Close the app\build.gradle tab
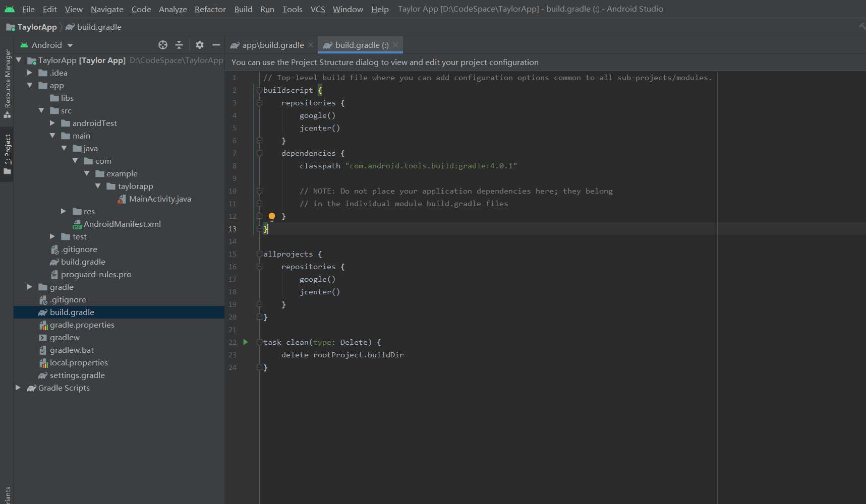The width and height of the screenshot is (866, 504). (x=311, y=45)
